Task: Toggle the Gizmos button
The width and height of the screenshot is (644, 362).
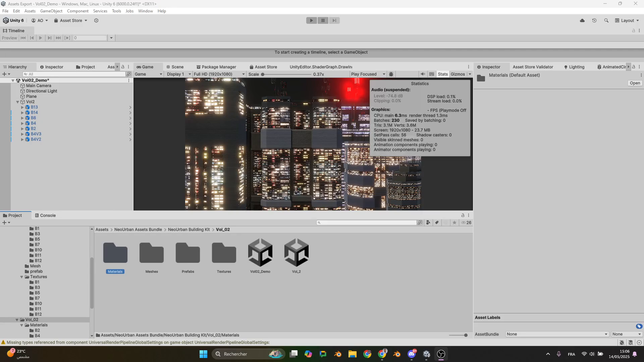Action: [458, 74]
